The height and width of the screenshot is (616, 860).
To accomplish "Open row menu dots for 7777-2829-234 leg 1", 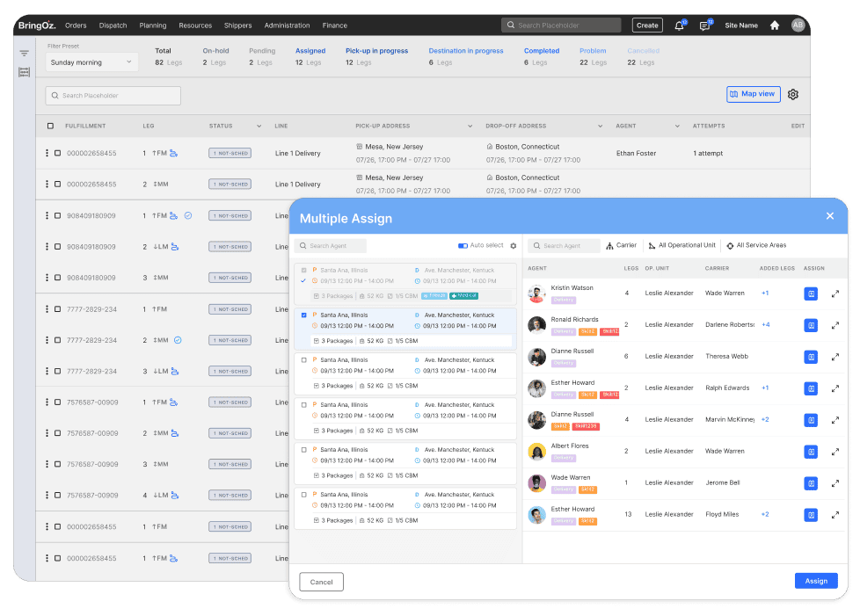I will pyautogui.click(x=47, y=309).
